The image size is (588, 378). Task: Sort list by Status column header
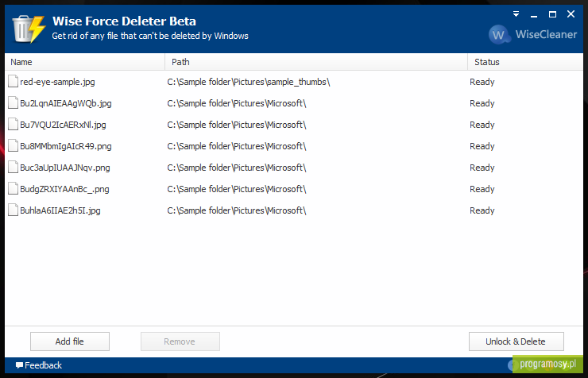(x=525, y=62)
